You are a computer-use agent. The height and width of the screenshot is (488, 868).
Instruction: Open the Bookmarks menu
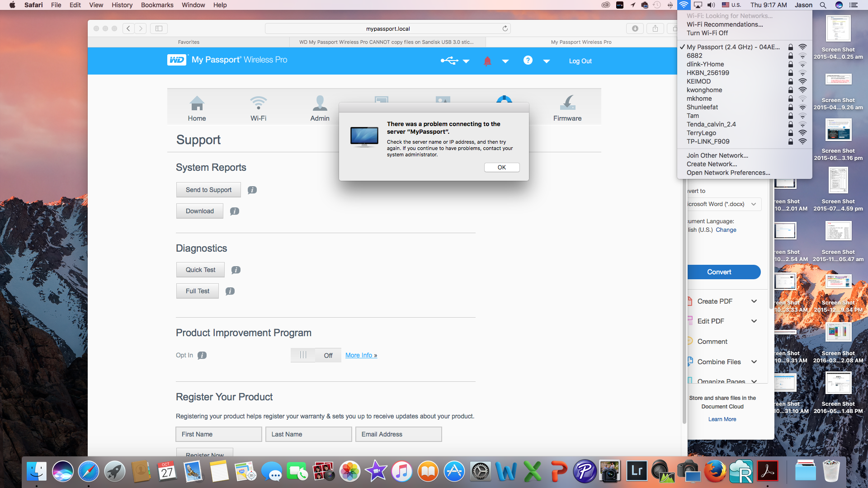point(157,5)
